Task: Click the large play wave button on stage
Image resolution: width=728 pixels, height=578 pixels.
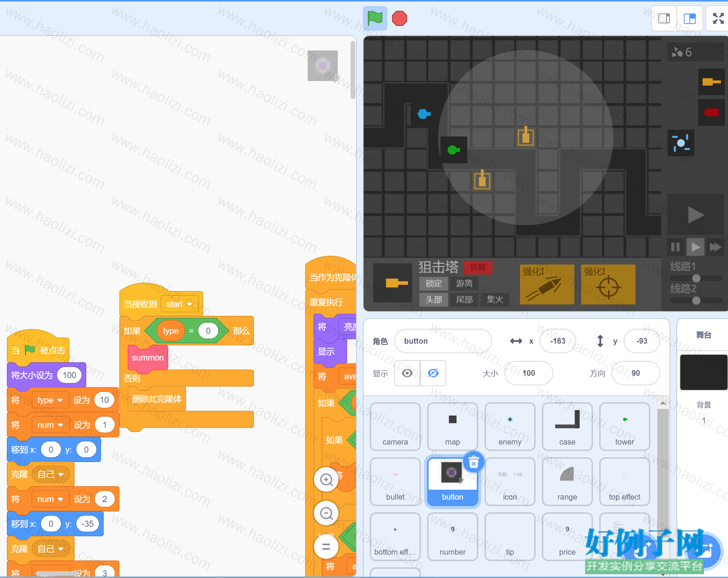Action: (x=695, y=214)
